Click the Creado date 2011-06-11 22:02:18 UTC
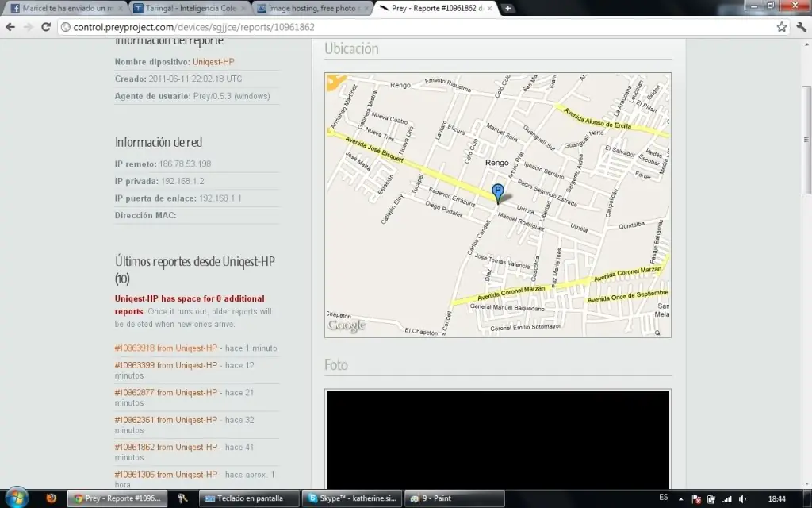 [x=195, y=79]
